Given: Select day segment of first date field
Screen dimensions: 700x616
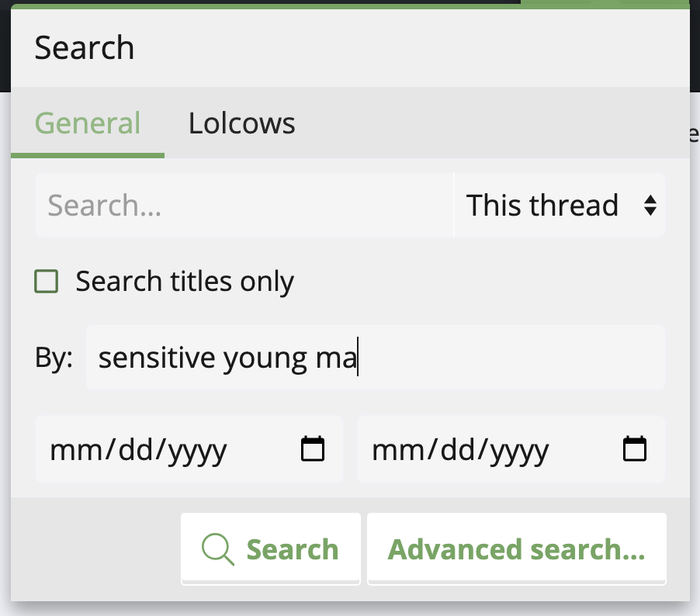Looking at the screenshot, I should coord(136,450).
